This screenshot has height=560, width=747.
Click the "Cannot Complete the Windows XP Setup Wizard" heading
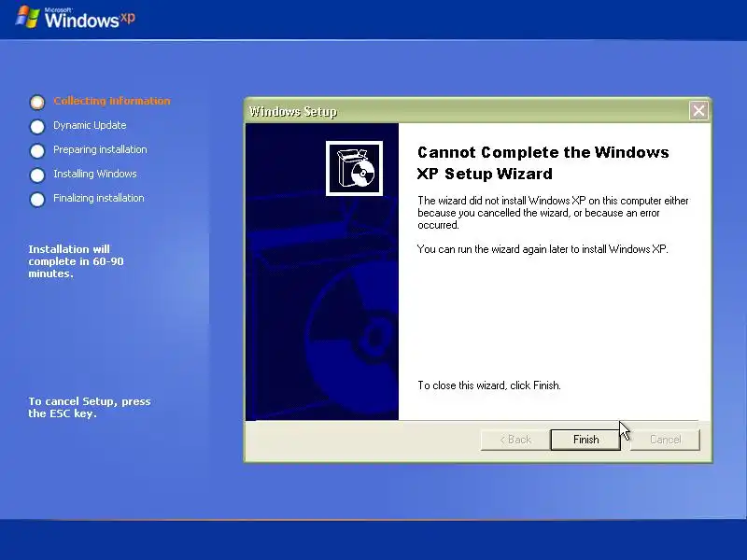[x=543, y=162]
